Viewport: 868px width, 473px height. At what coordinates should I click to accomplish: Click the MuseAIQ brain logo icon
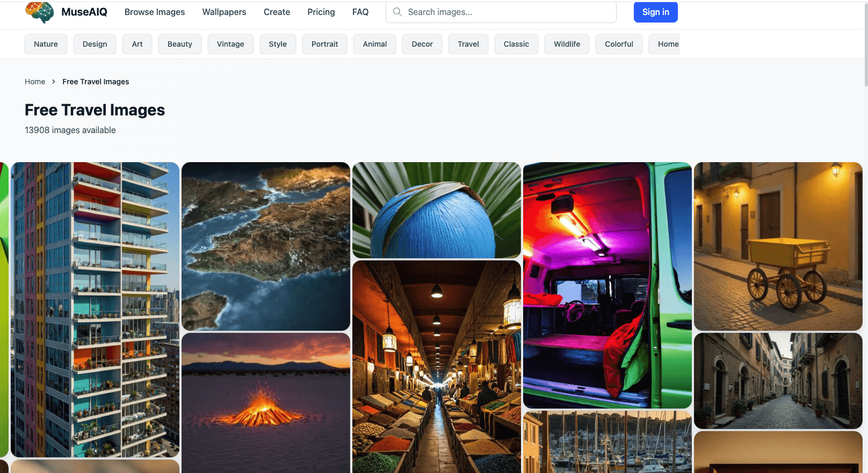pyautogui.click(x=39, y=12)
